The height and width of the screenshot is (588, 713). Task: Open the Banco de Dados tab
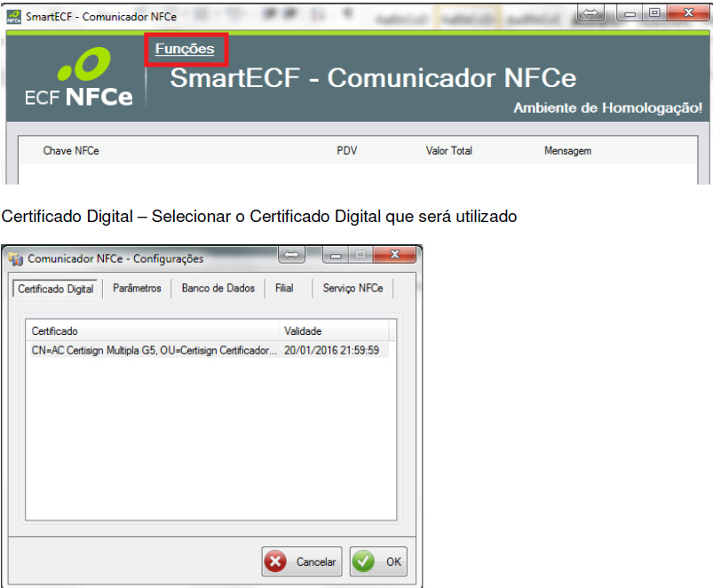pyautogui.click(x=218, y=289)
